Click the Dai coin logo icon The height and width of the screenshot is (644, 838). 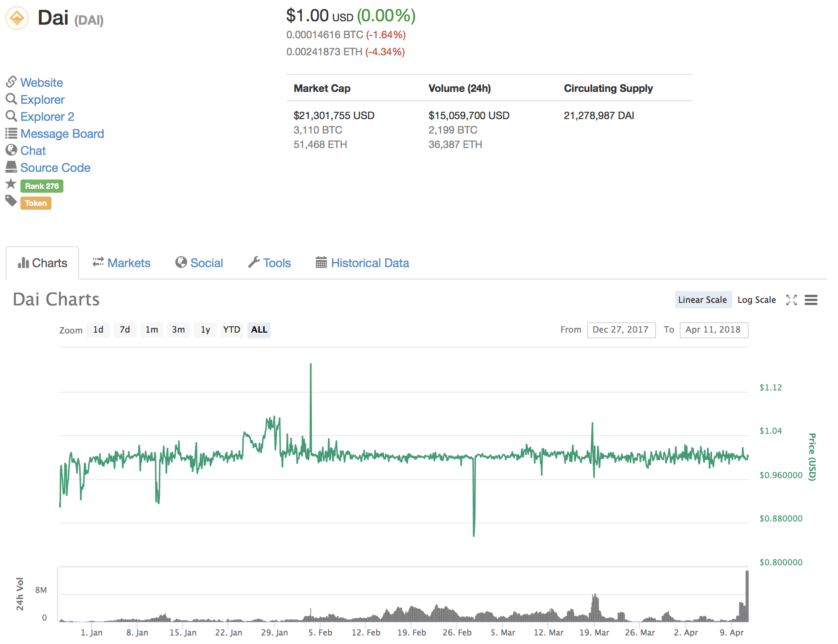17,18
